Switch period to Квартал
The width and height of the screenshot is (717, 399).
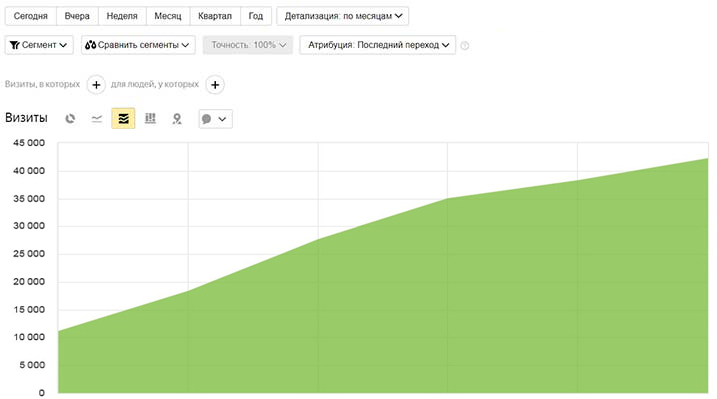click(215, 16)
